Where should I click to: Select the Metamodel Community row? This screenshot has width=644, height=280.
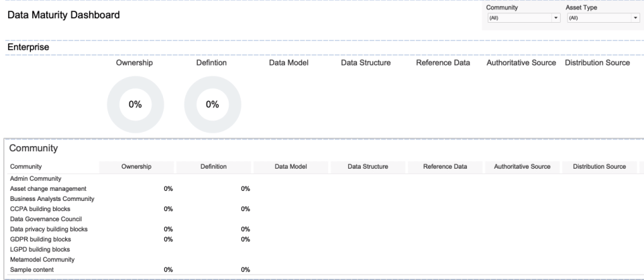(x=42, y=259)
